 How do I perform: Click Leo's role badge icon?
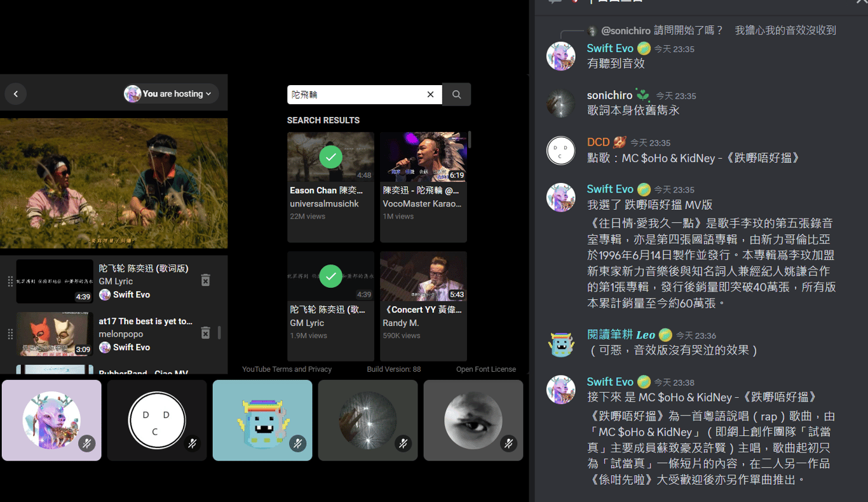click(665, 335)
